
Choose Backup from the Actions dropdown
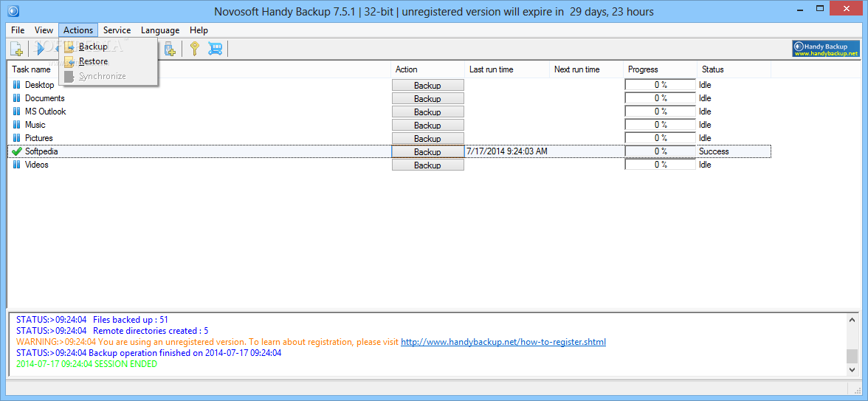pyautogui.click(x=108, y=47)
